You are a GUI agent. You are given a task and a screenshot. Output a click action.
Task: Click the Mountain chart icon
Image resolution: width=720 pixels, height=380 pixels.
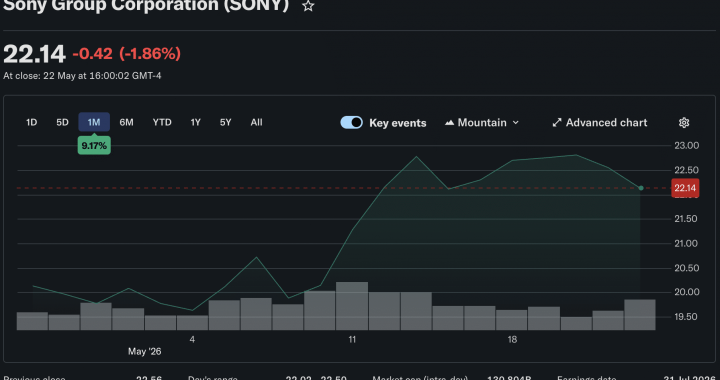[x=450, y=123]
